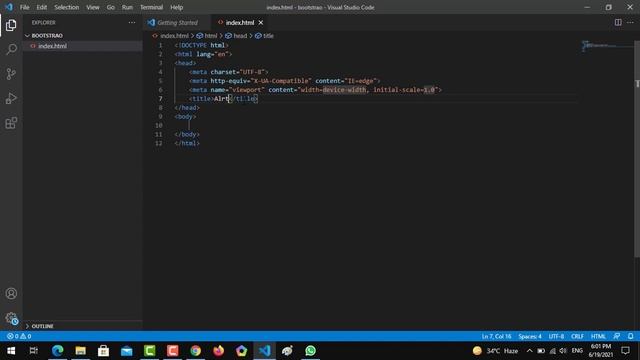Click the ENG input language indicator
The image size is (640, 360).
pyautogui.click(x=577, y=351)
